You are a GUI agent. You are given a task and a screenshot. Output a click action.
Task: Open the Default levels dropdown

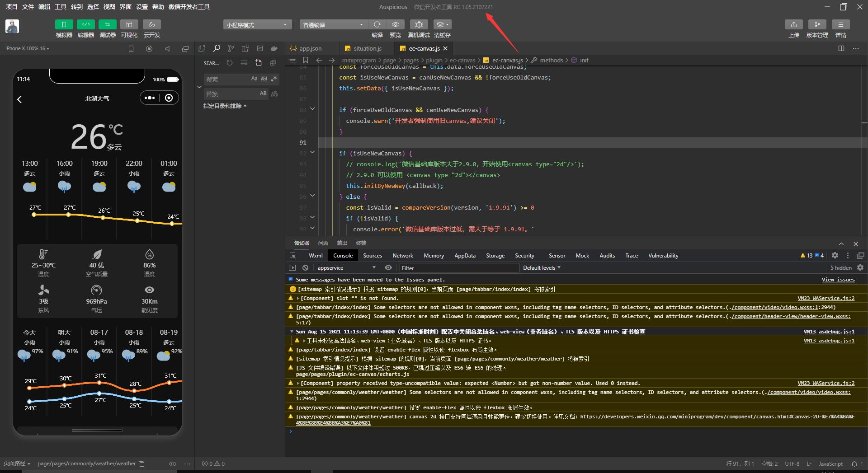(x=542, y=267)
